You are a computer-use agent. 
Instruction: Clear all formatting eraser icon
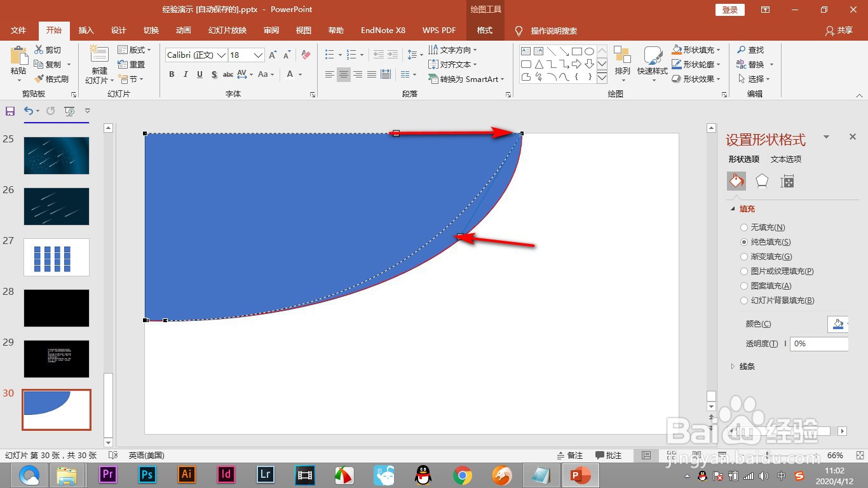pos(306,55)
